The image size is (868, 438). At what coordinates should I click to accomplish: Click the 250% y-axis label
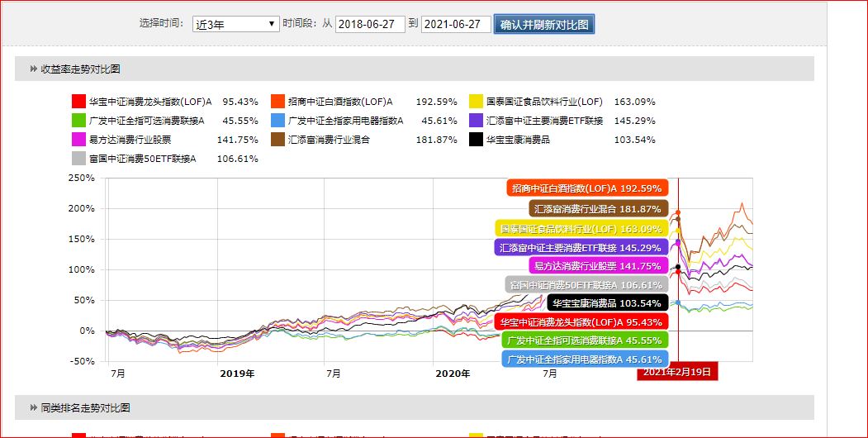[82, 178]
